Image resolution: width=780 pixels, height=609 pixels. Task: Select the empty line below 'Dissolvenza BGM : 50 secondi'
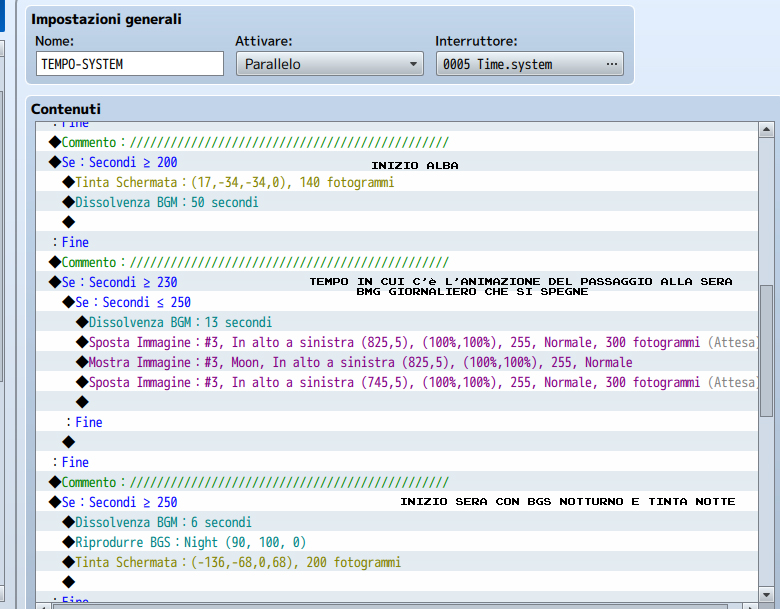point(397,222)
